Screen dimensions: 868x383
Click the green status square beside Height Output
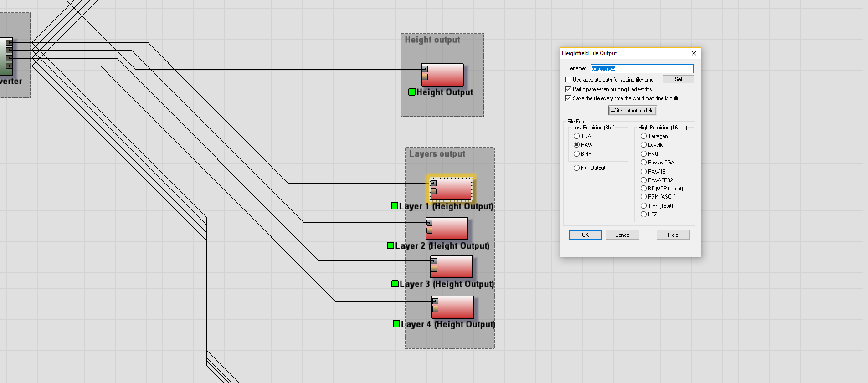tap(412, 92)
